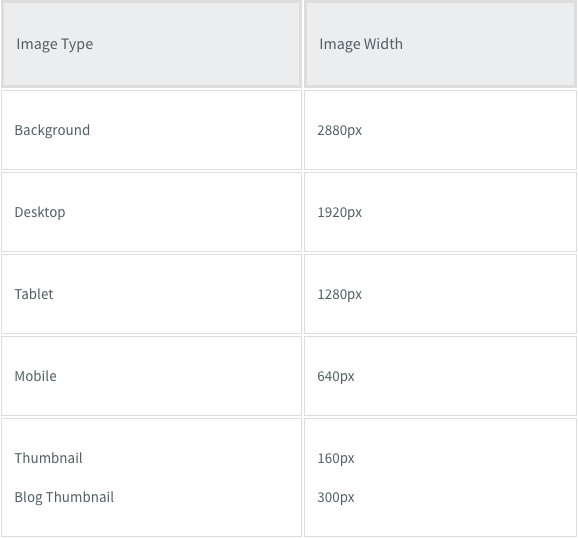Click the Desktop image type cell

(x=152, y=212)
